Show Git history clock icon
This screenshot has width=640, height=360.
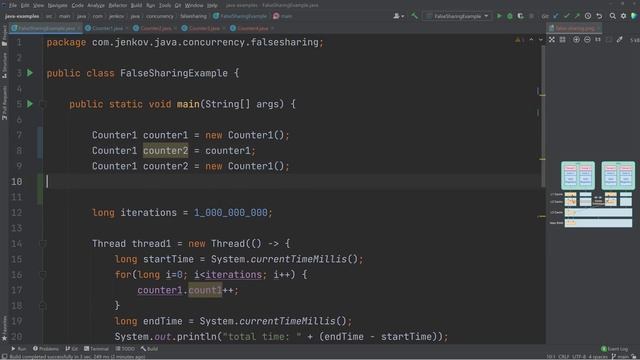[588, 16]
